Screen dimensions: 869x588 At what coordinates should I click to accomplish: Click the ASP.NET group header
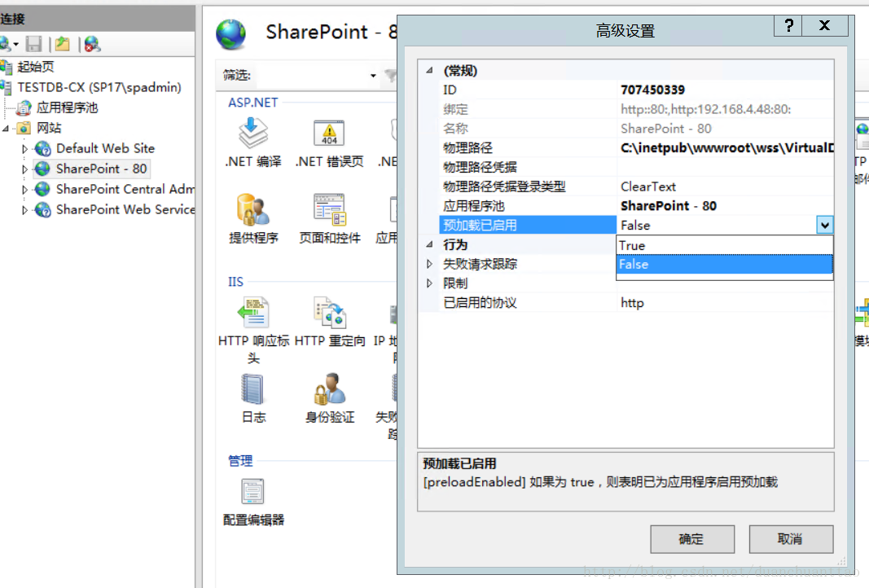click(252, 103)
